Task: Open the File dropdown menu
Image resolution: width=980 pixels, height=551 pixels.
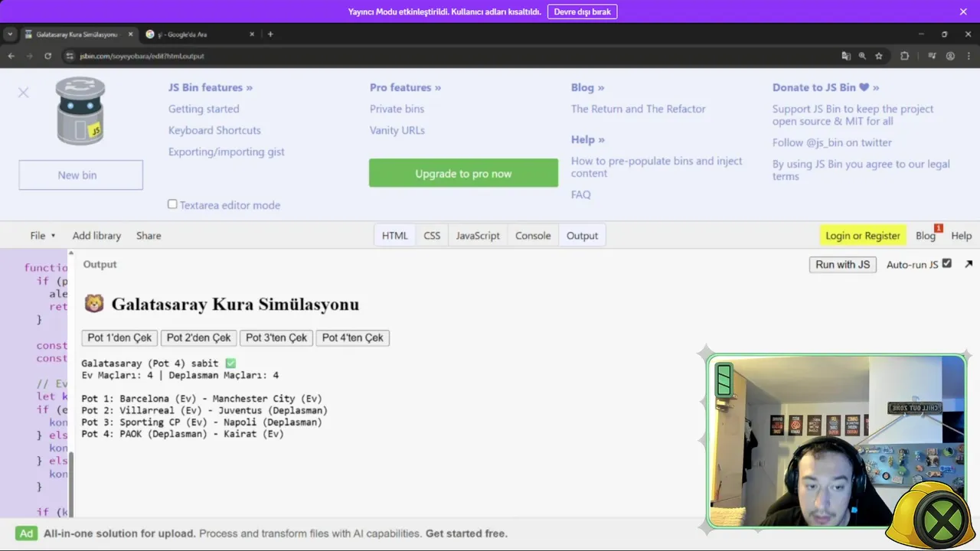Action: coord(43,236)
